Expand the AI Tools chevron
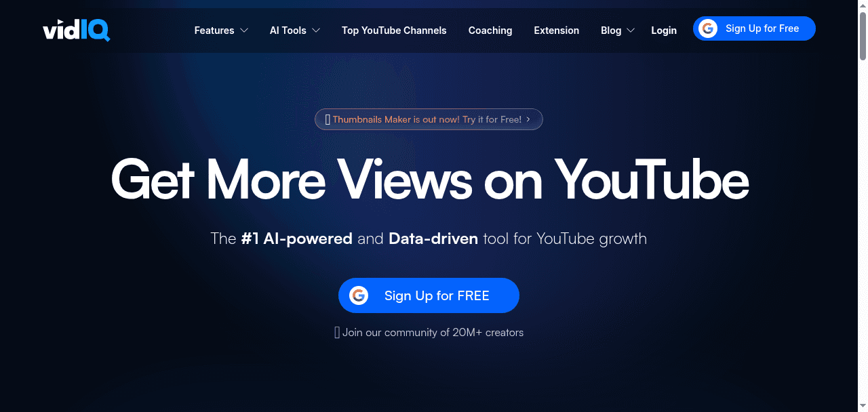 pos(316,30)
